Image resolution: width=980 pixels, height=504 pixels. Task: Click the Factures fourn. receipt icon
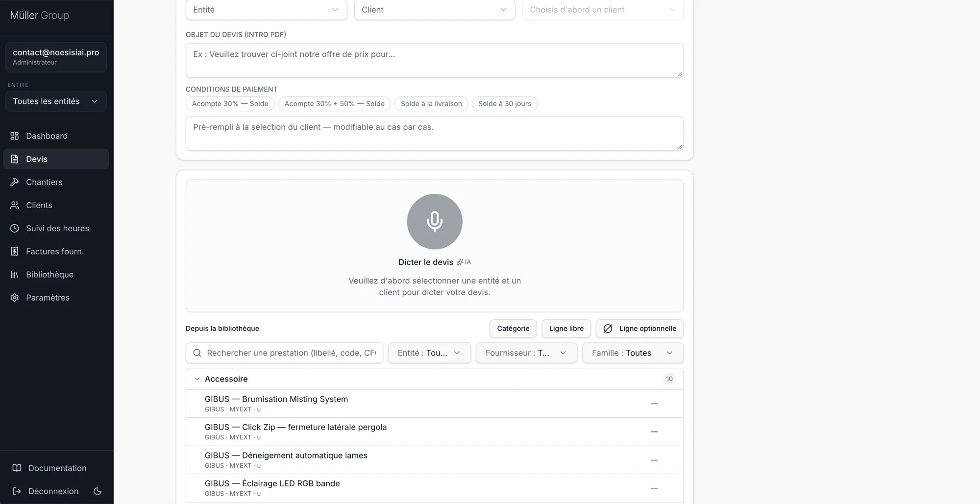(15, 251)
